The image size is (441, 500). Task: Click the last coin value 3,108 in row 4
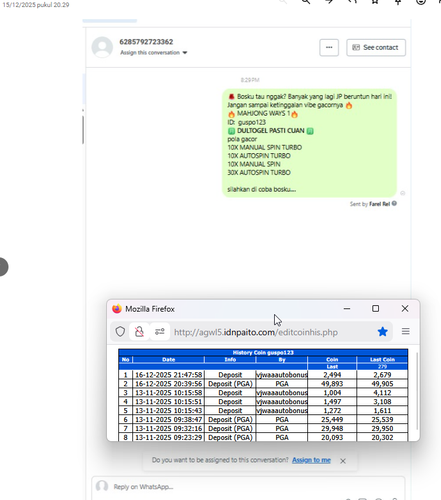[382, 402]
